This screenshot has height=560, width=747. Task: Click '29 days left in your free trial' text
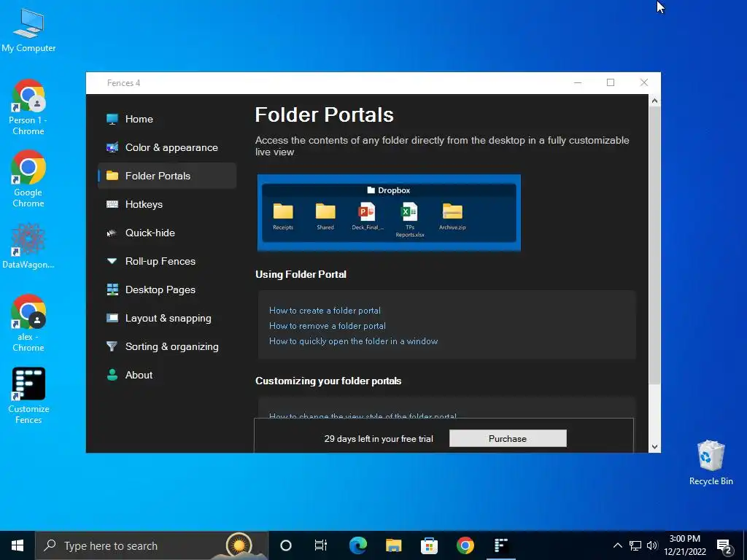379,438
